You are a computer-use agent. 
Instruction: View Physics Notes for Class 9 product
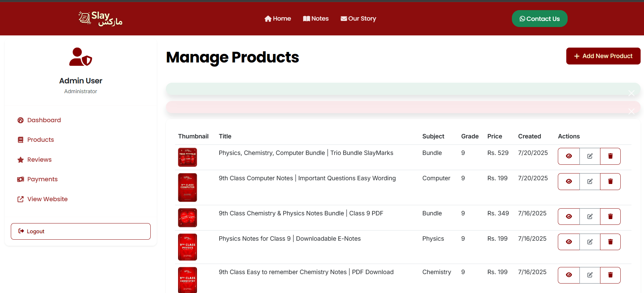tap(569, 242)
